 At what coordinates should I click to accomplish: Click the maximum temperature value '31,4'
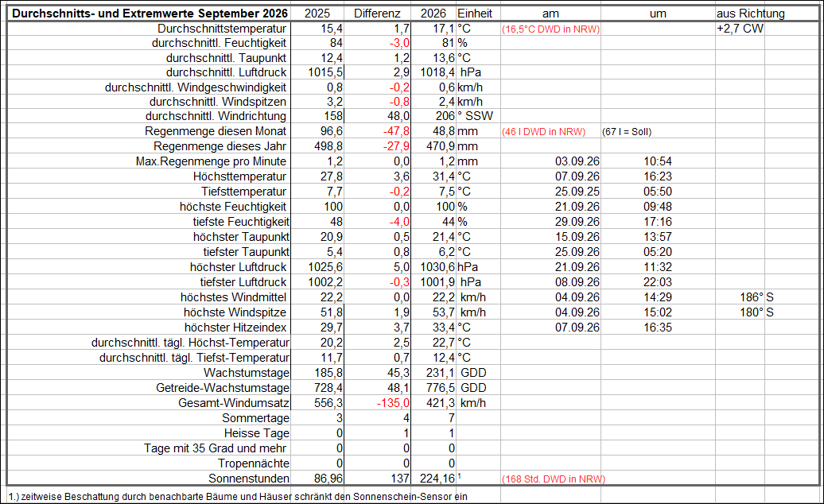(x=444, y=176)
